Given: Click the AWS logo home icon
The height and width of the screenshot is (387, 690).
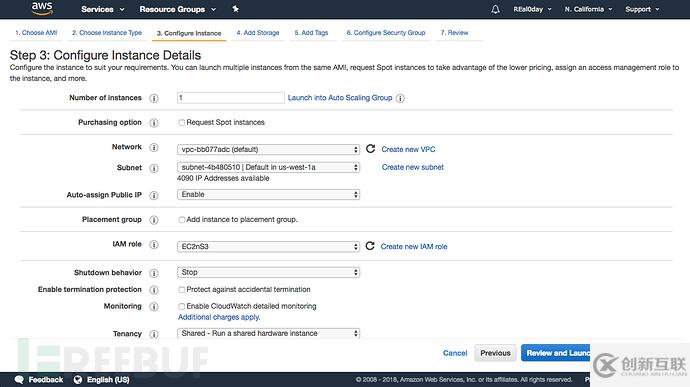Looking at the screenshot, I should pyautogui.click(x=42, y=8).
